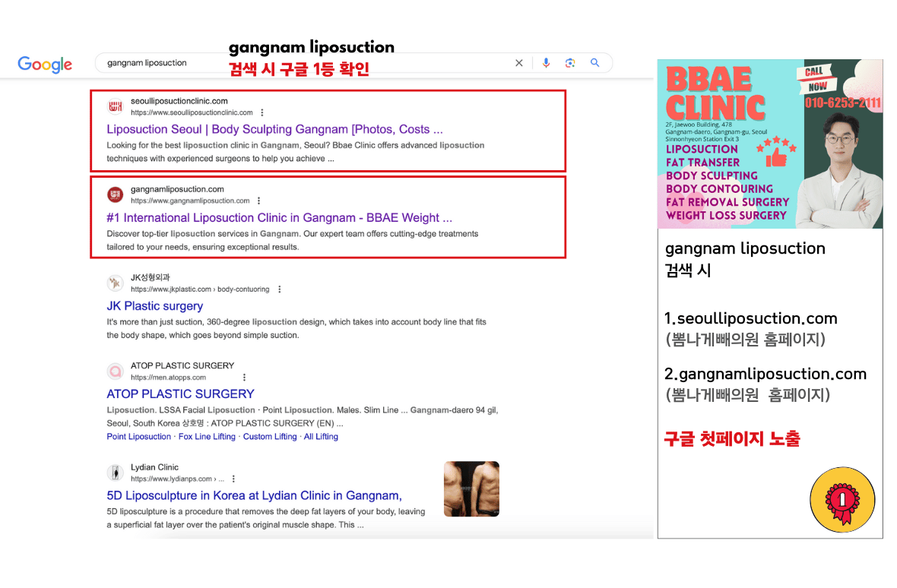Click JK성형외과 site favicon
Screen dimensions: 897x588
coord(115,283)
